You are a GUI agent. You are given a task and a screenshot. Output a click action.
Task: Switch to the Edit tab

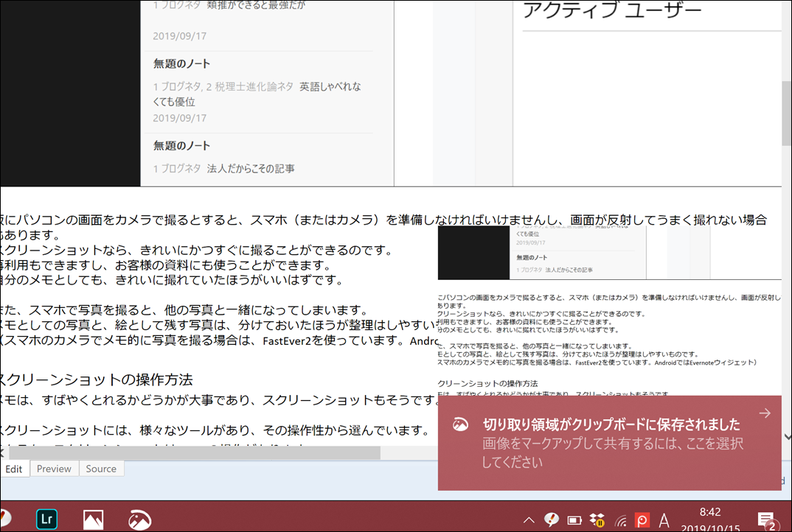[x=14, y=469]
